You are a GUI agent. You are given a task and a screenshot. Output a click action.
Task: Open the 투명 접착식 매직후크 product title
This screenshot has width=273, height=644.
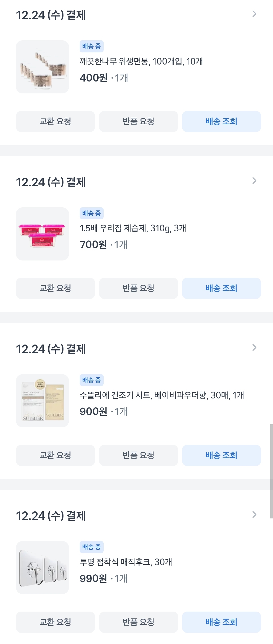[x=126, y=562]
